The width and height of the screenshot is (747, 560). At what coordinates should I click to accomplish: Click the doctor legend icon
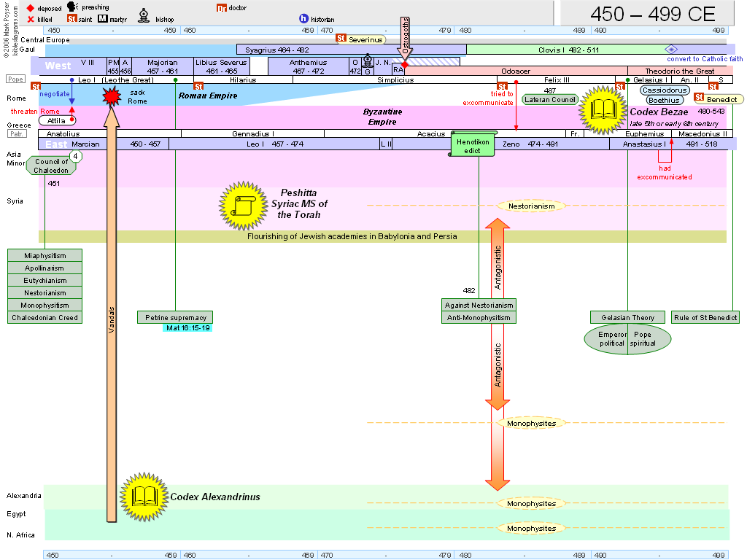pos(222,8)
